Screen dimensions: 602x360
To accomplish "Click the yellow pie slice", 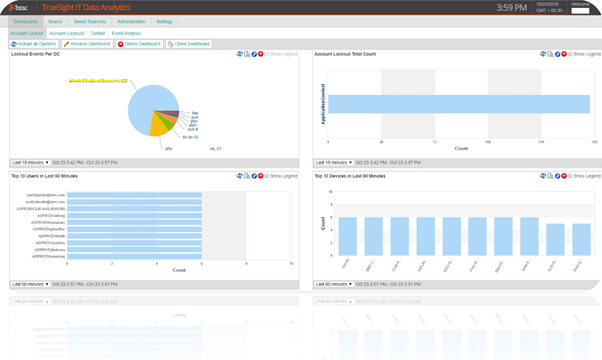I will point(158,127).
